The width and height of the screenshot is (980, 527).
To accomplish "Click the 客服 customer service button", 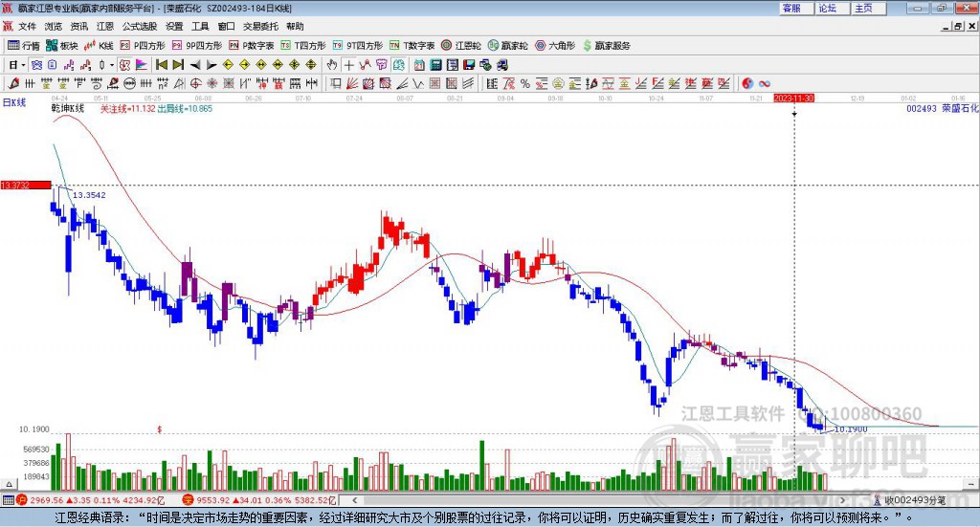I will tap(795, 8).
